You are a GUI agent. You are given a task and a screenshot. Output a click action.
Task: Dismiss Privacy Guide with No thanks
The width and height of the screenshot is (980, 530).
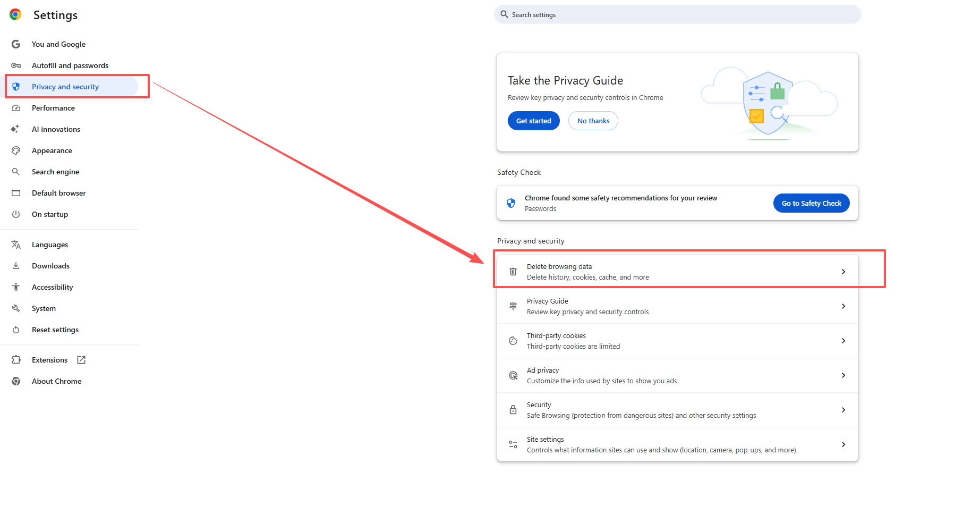(x=593, y=121)
